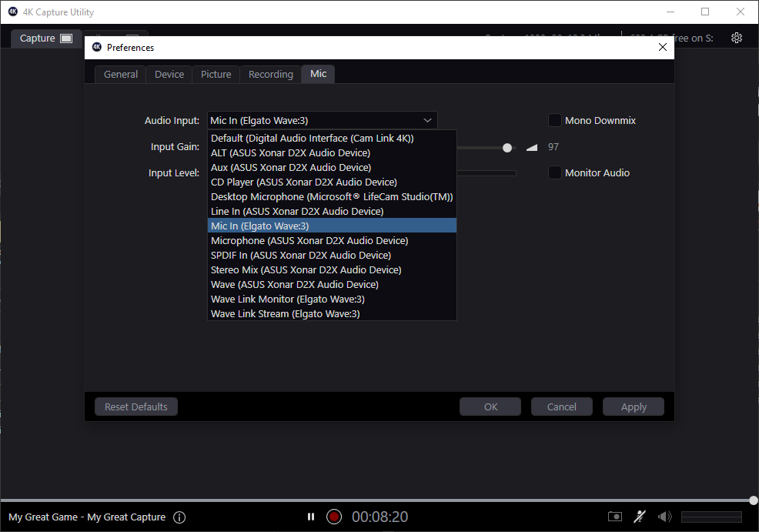Select Line In (ASUS Xonar D2X Audio Device)

[332, 211]
